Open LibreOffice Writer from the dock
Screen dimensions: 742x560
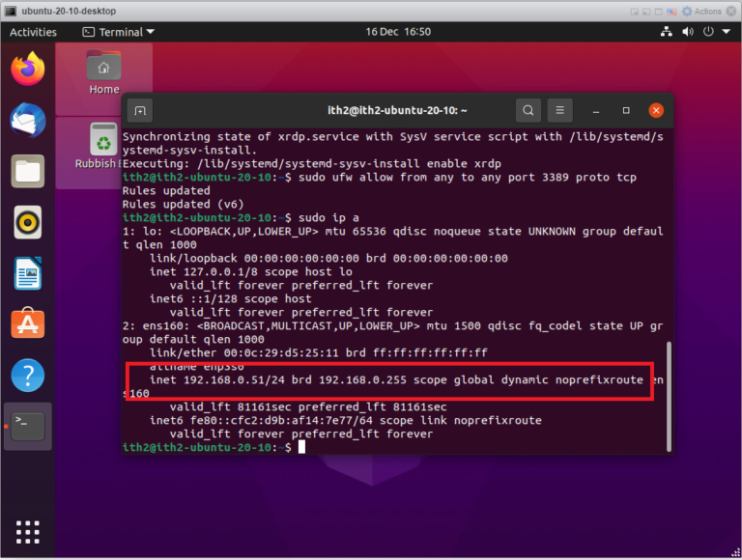tap(27, 273)
